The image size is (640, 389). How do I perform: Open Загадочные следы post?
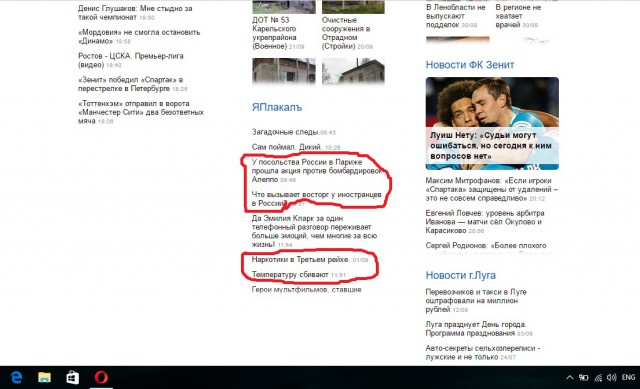point(285,132)
